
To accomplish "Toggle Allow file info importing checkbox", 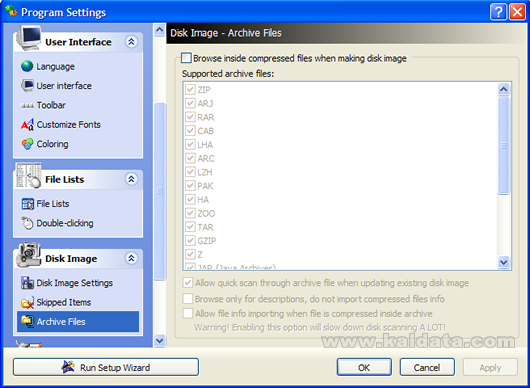I will [188, 313].
